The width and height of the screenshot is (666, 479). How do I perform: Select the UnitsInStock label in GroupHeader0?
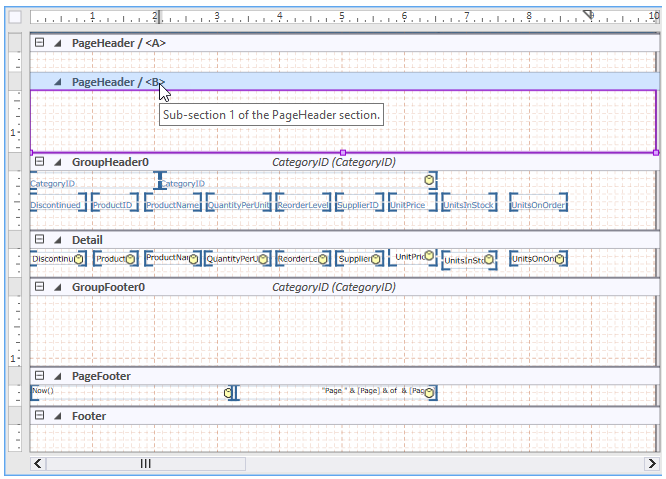[468, 205]
